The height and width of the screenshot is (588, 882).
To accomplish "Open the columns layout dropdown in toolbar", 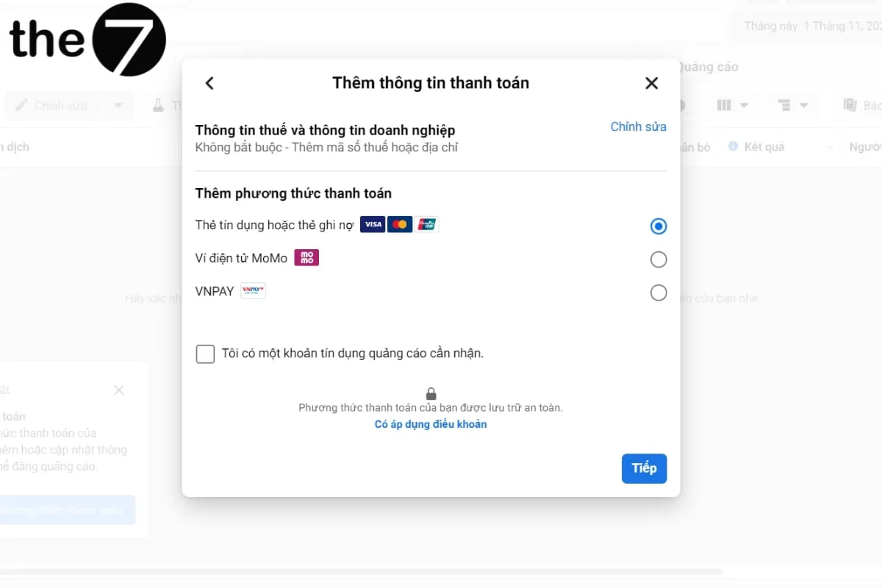I will [732, 105].
